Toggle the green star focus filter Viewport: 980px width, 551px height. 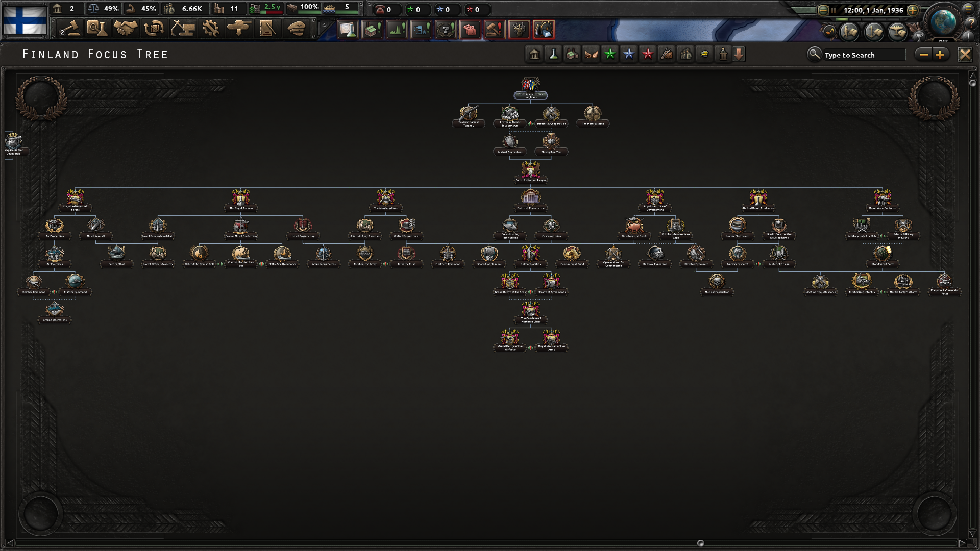point(610,54)
